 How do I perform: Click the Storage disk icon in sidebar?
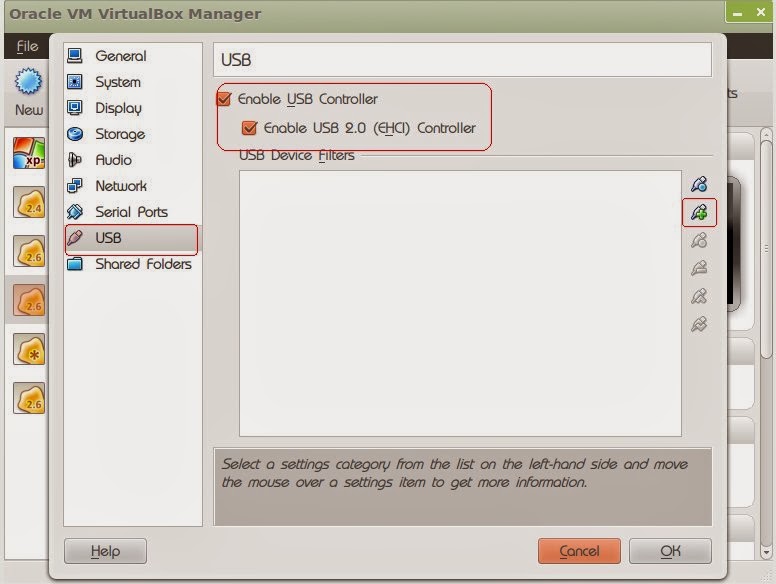click(75, 134)
